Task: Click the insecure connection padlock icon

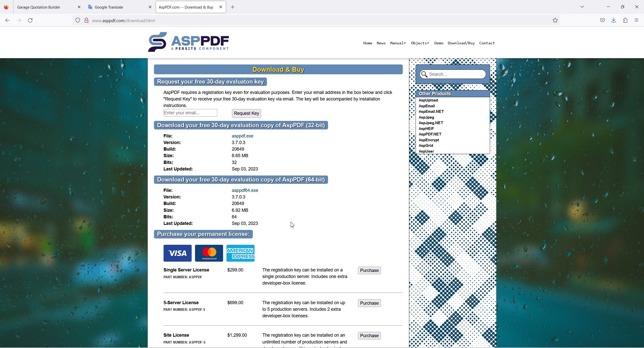Action: point(87,20)
